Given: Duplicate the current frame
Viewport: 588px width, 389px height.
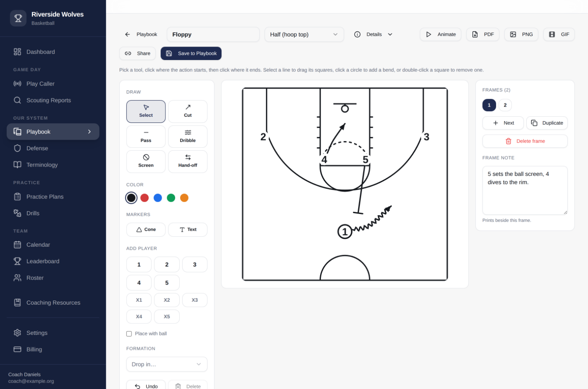Looking at the screenshot, I should pyautogui.click(x=547, y=123).
